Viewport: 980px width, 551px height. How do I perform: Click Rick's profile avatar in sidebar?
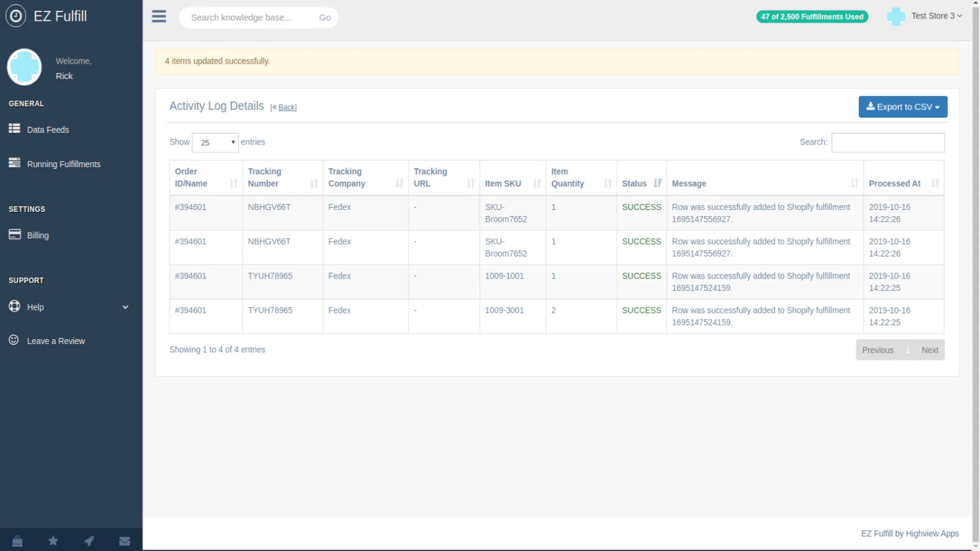(24, 67)
